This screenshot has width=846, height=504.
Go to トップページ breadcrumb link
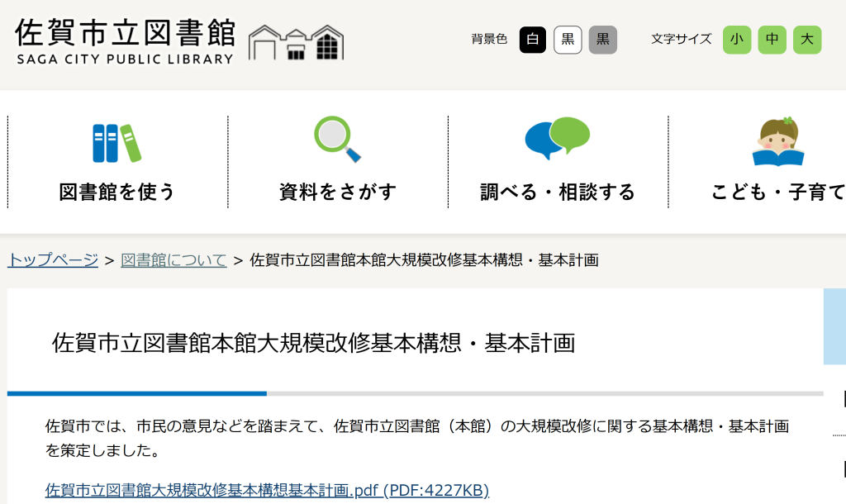click(53, 260)
